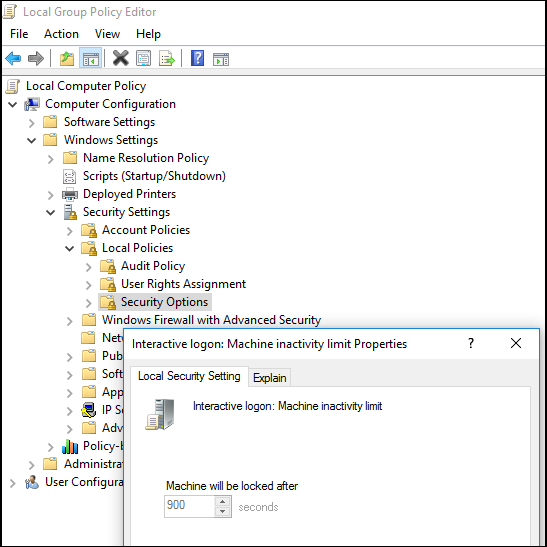Click the 900 seconds input field
547x547 pixels.
tap(189, 507)
